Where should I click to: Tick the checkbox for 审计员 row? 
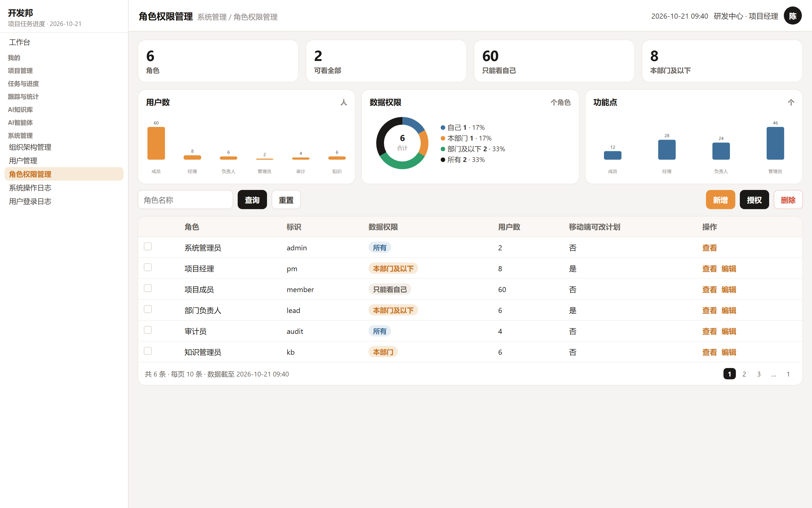pyautogui.click(x=148, y=330)
